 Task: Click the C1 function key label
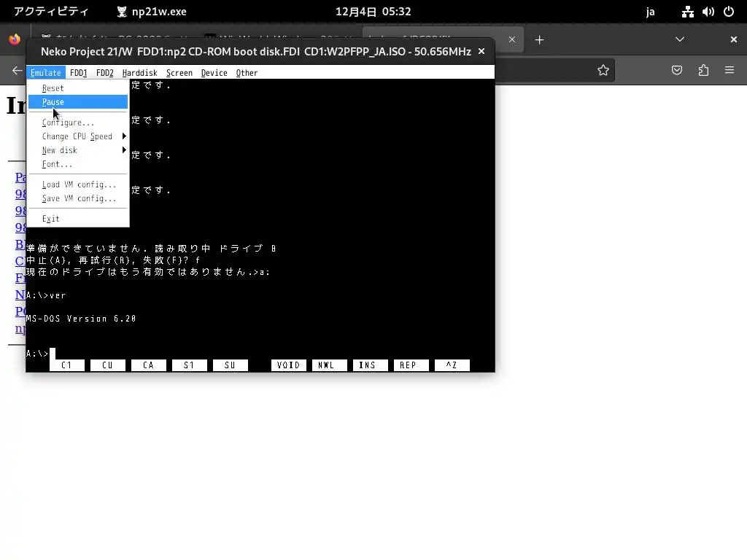click(x=66, y=365)
